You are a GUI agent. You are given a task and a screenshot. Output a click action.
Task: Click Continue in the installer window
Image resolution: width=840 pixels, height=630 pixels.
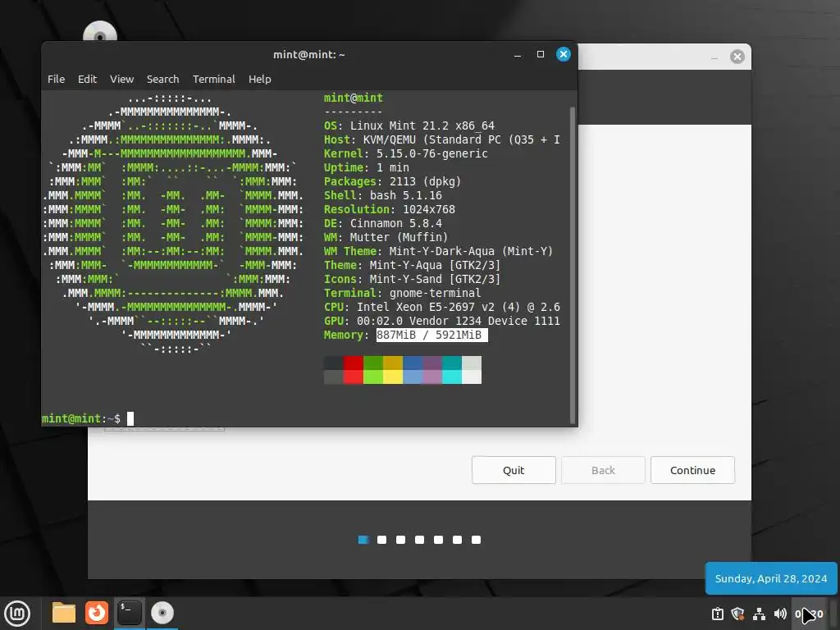pos(692,470)
